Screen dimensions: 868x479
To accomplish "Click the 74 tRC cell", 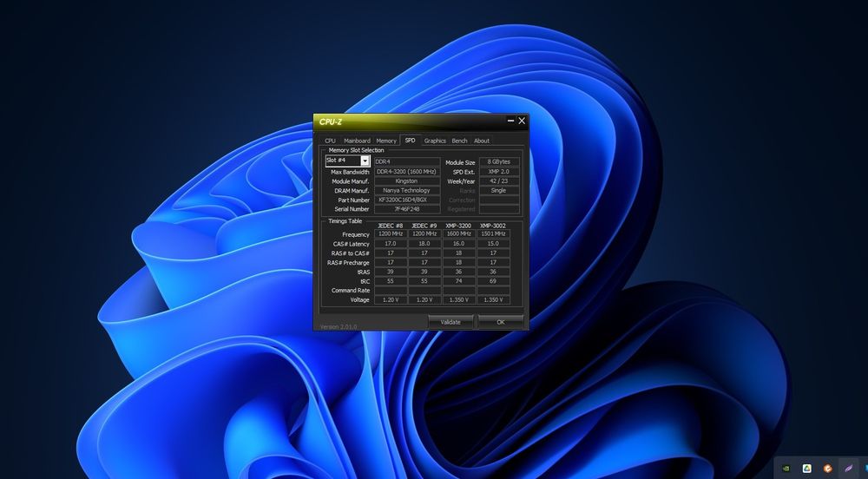I will tap(459, 281).
